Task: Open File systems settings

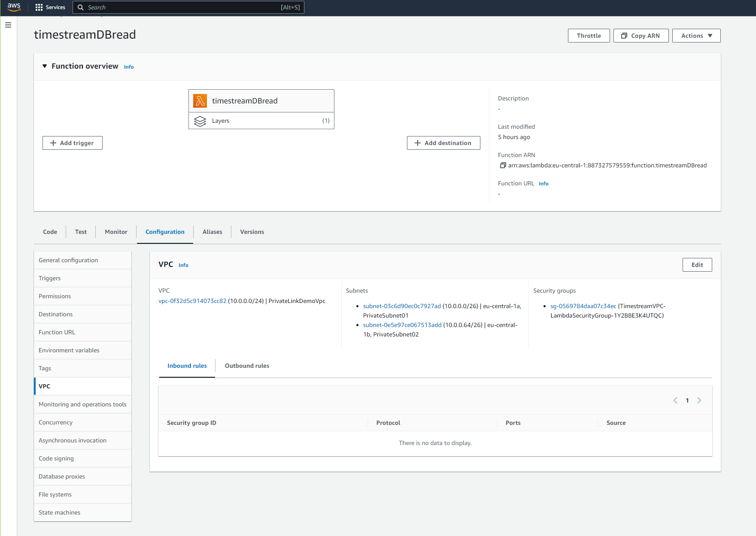Action: pyautogui.click(x=82, y=494)
